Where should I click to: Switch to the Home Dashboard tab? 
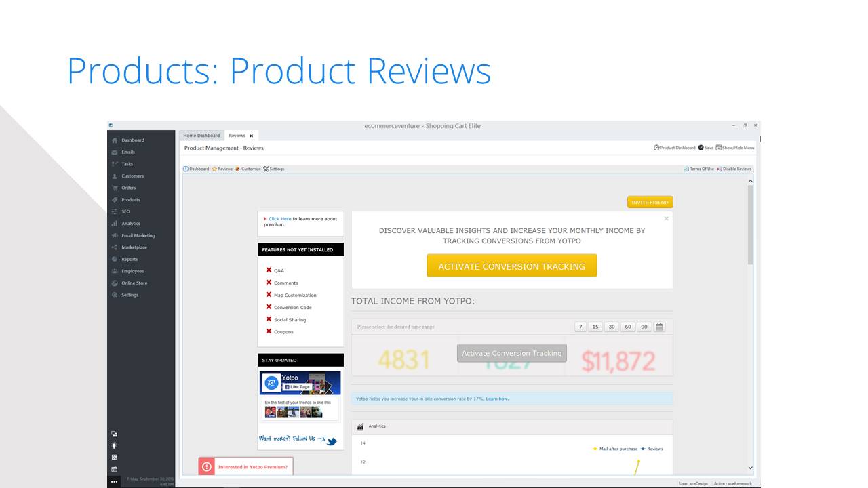[x=201, y=136]
